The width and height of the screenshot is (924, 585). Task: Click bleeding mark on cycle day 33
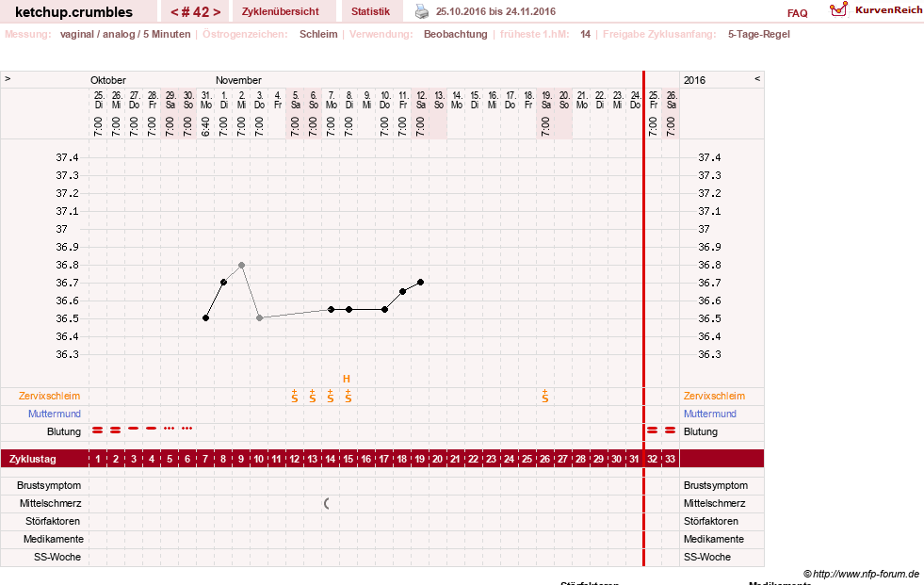[670, 431]
